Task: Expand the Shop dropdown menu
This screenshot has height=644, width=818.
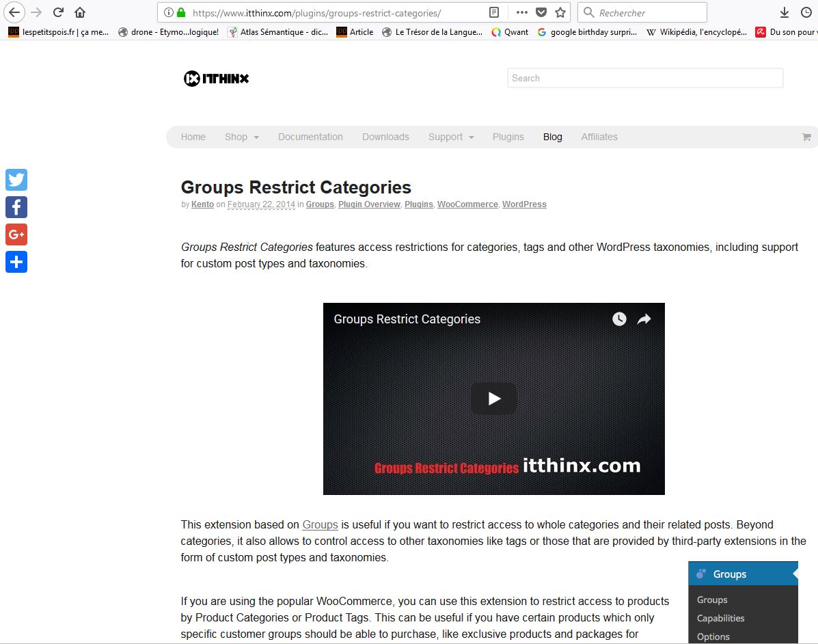Action: [241, 137]
